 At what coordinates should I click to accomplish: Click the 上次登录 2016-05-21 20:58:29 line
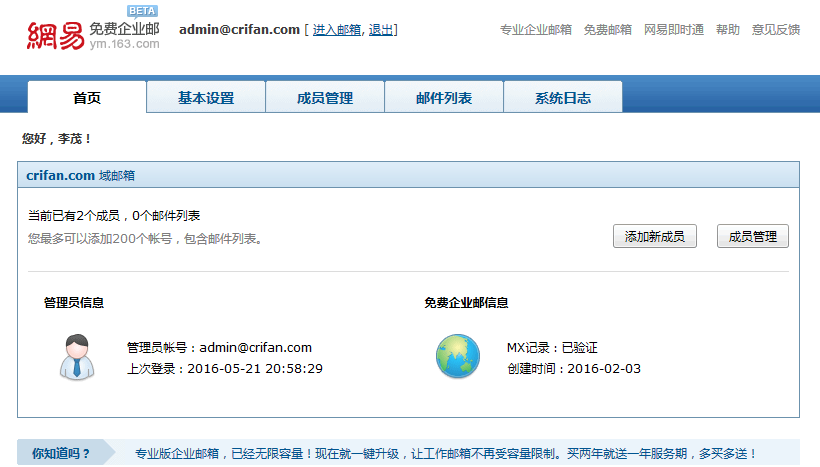225,369
